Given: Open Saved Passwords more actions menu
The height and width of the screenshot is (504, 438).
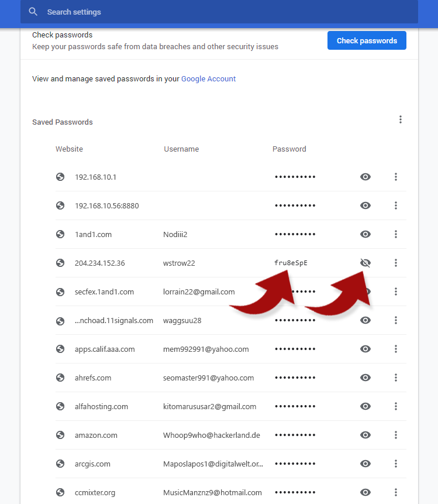Looking at the screenshot, I should click(x=401, y=119).
